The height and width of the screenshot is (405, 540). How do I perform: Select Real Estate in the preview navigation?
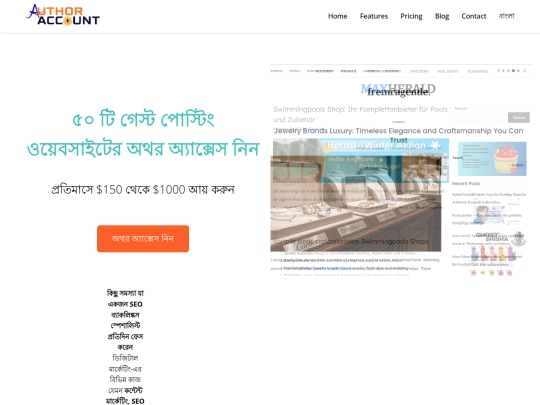[x=448, y=71]
